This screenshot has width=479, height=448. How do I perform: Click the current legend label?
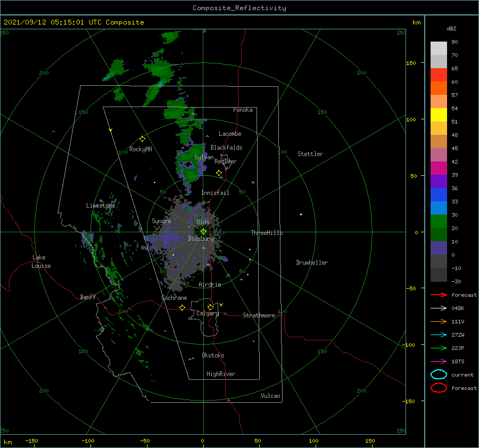coord(463,374)
